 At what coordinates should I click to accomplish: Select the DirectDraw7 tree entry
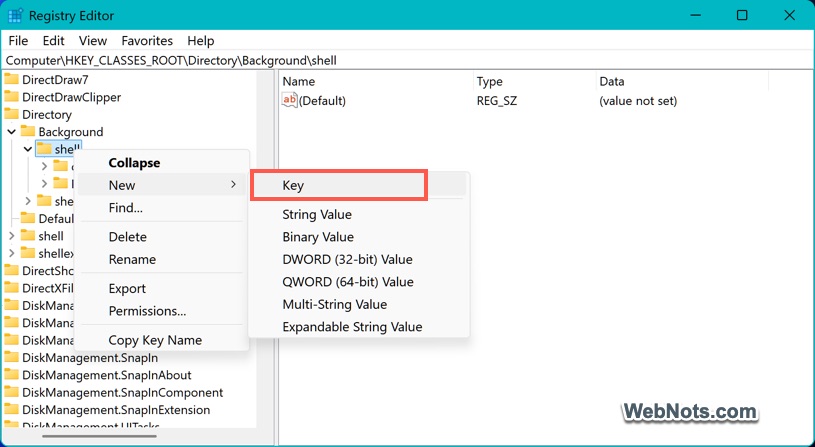(55, 80)
